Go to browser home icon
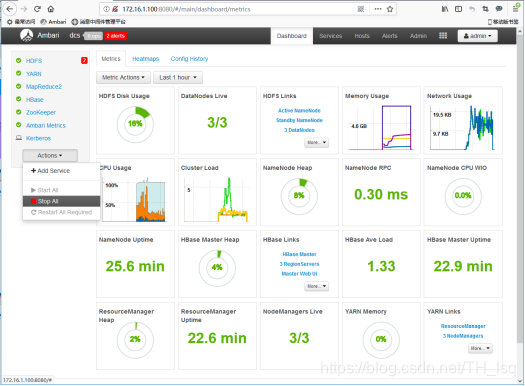This screenshot has width=525, height=386. click(x=51, y=9)
